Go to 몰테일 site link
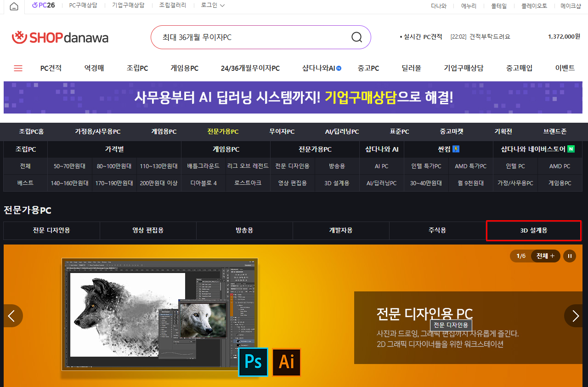This screenshot has width=588, height=387. tap(499, 6)
